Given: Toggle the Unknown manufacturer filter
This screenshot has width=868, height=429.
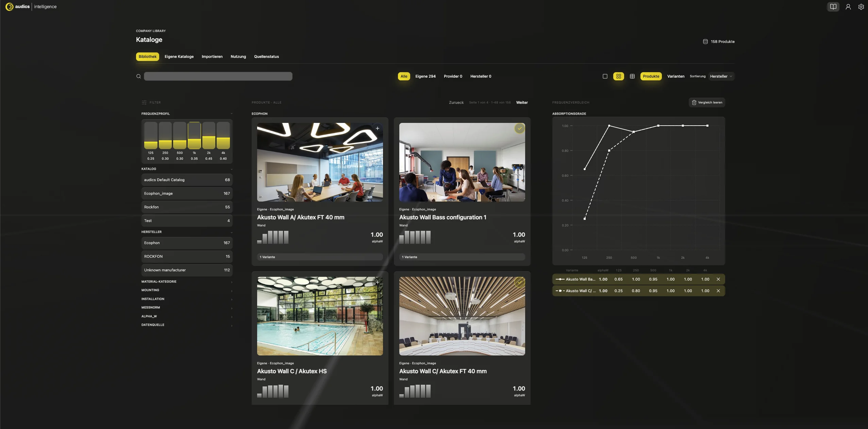Looking at the screenshot, I should click(x=187, y=270).
